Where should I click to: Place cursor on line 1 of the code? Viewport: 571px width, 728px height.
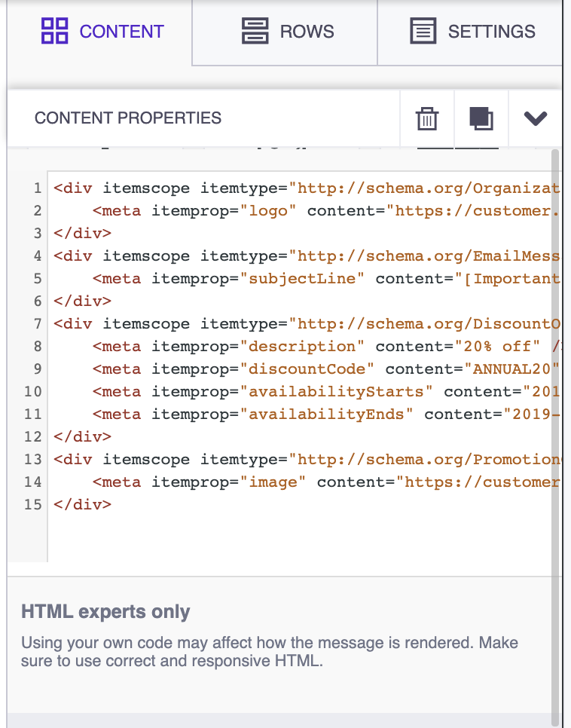point(226,188)
